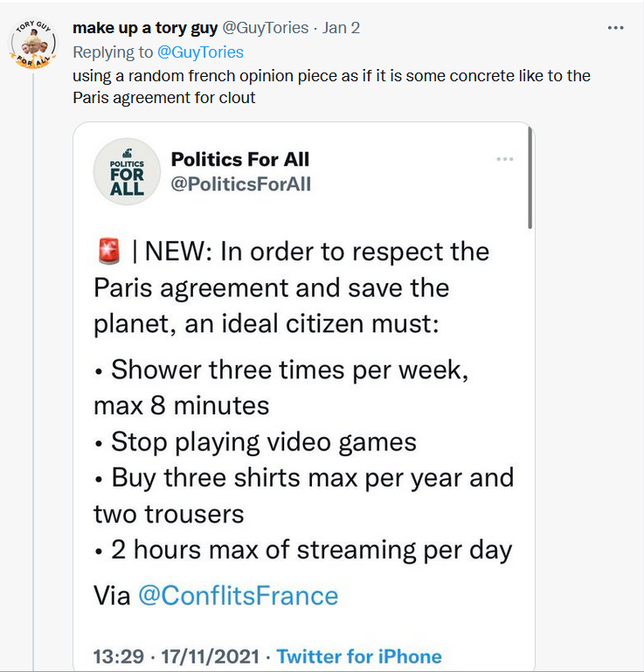Click the red siren emoji
This screenshot has height=672, width=644.
click(x=108, y=253)
